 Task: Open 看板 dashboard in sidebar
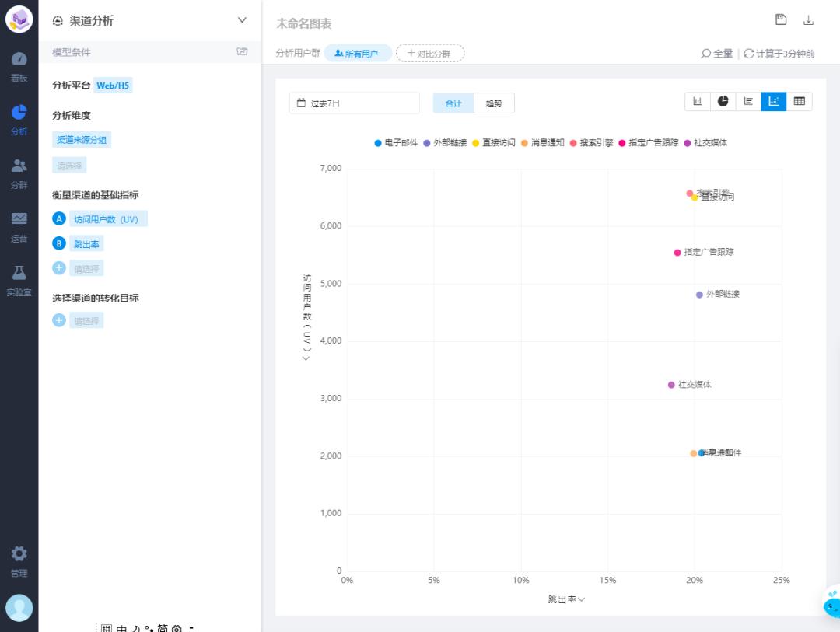click(x=19, y=67)
